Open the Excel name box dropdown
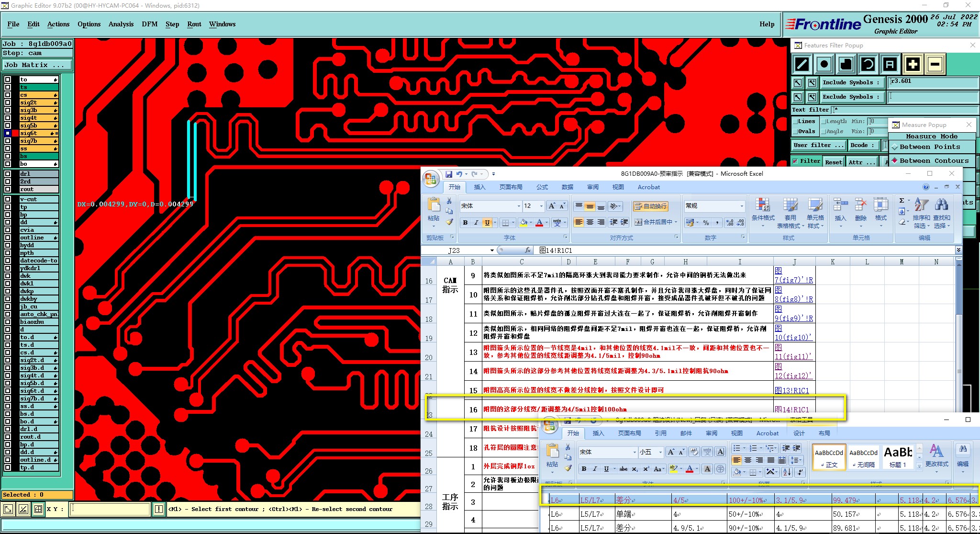The image size is (980, 534). 492,250
